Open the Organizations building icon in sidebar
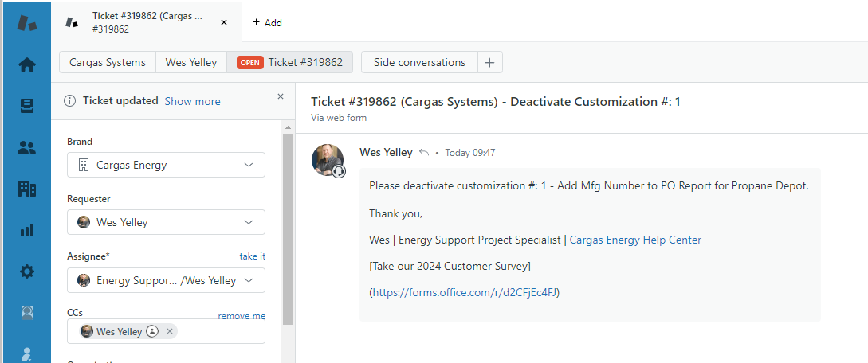Screen dimensions: 868x363 point(27,189)
